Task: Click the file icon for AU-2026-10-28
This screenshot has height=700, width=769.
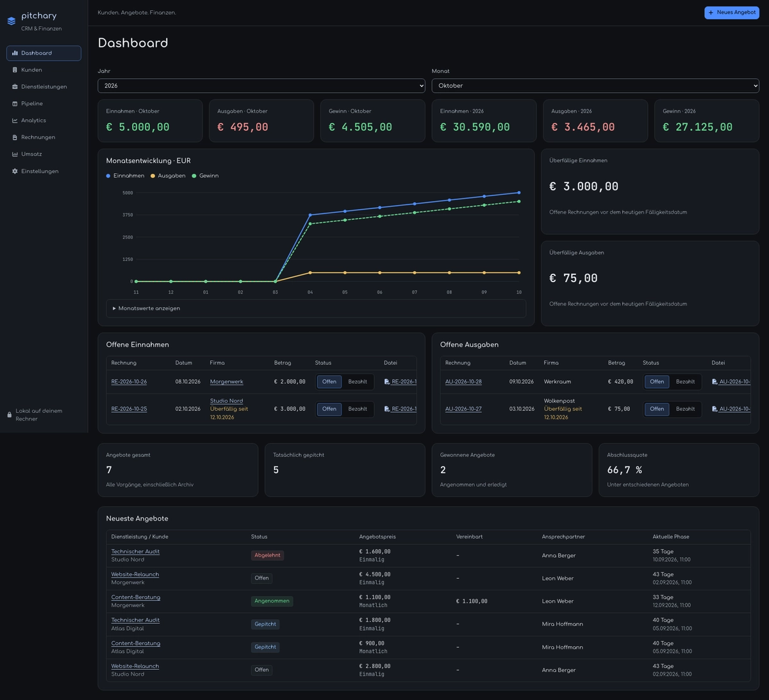Action: [x=715, y=381]
